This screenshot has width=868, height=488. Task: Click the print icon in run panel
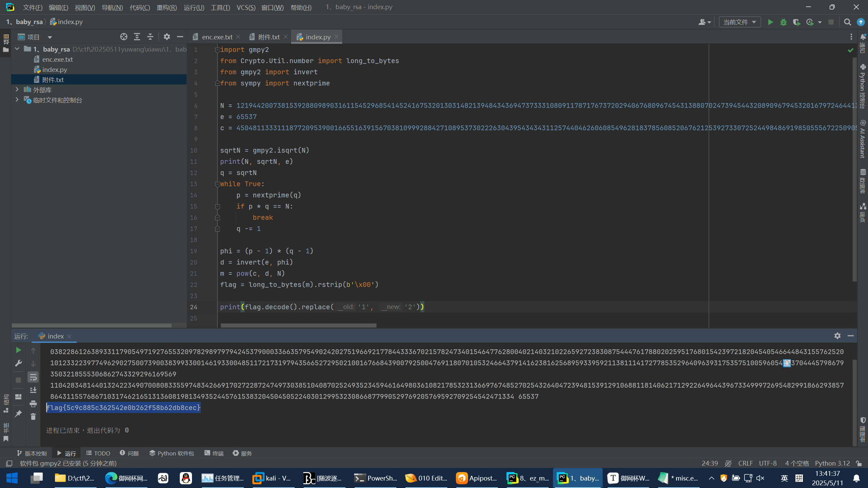[x=33, y=404]
